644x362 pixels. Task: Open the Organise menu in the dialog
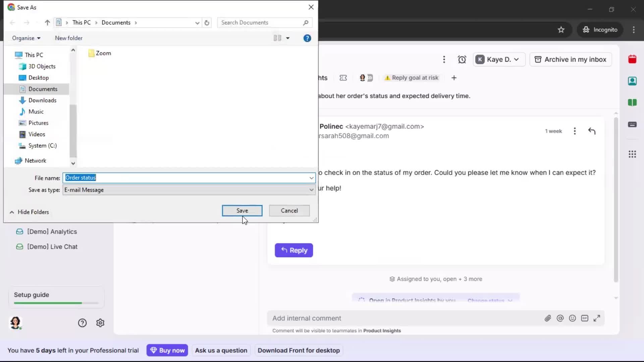tap(26, 38)
